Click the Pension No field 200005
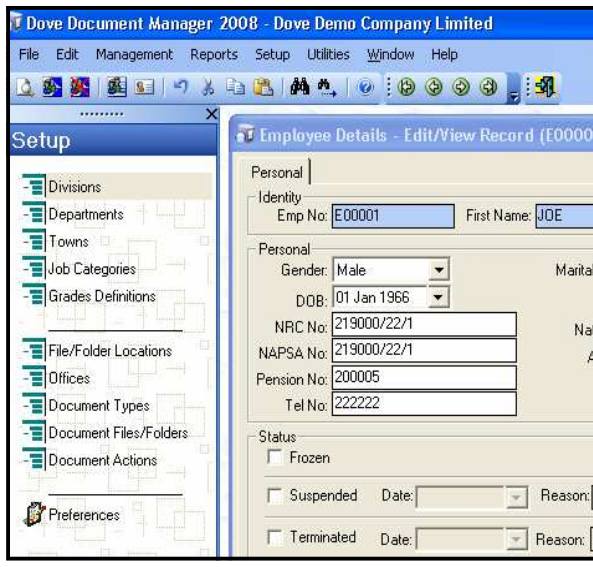The image size is (593, 567). pos(424,377)
